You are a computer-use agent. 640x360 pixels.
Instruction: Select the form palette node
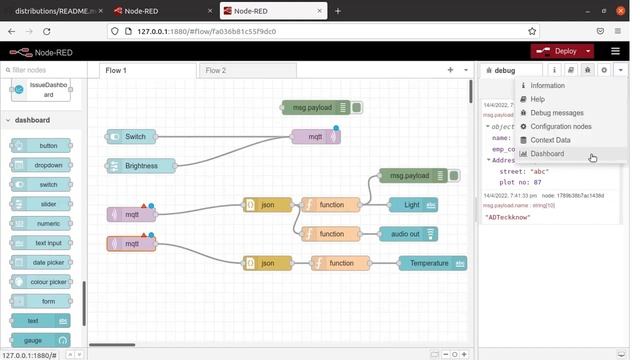click(41, 301)
